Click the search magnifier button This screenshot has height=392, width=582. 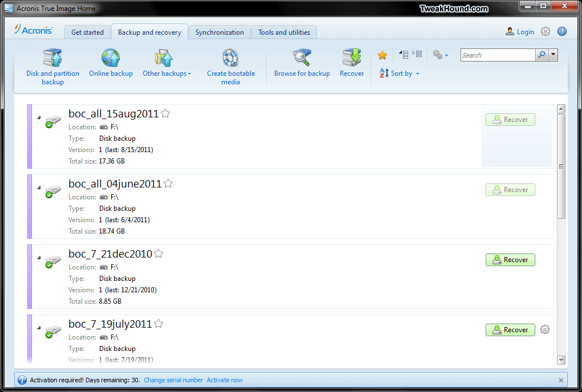pyautogui.click(x=542, y=55)
